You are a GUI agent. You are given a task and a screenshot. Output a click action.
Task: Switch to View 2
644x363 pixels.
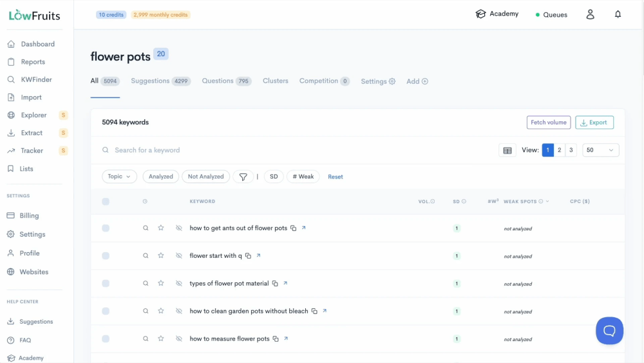[560, 150]
